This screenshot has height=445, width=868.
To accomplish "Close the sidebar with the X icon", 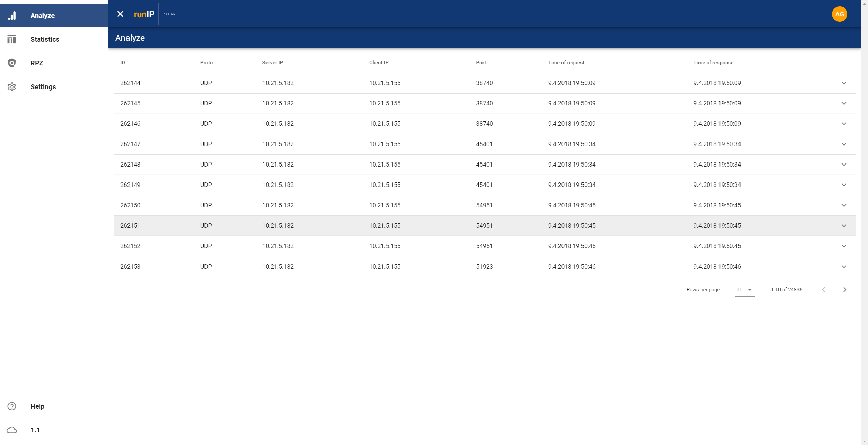I will coord(120,14).
